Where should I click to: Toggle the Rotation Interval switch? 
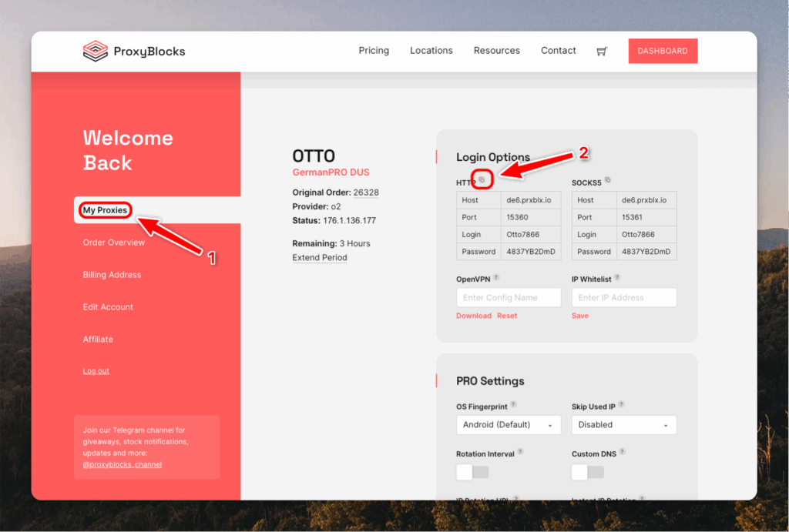pos(472,472)
